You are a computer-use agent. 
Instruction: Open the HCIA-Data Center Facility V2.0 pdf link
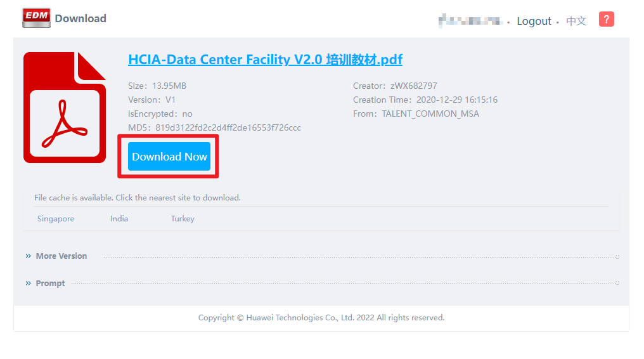266,60
